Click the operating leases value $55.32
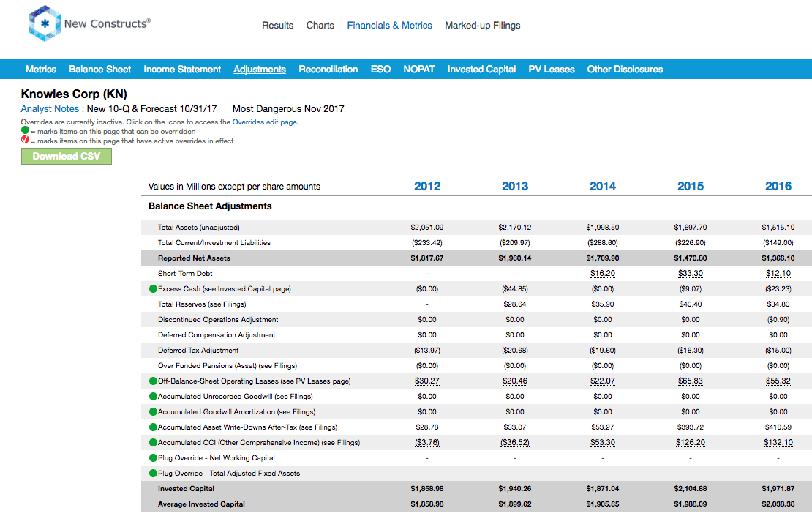This screenshot has width=812, height=527. pos(778,381)
